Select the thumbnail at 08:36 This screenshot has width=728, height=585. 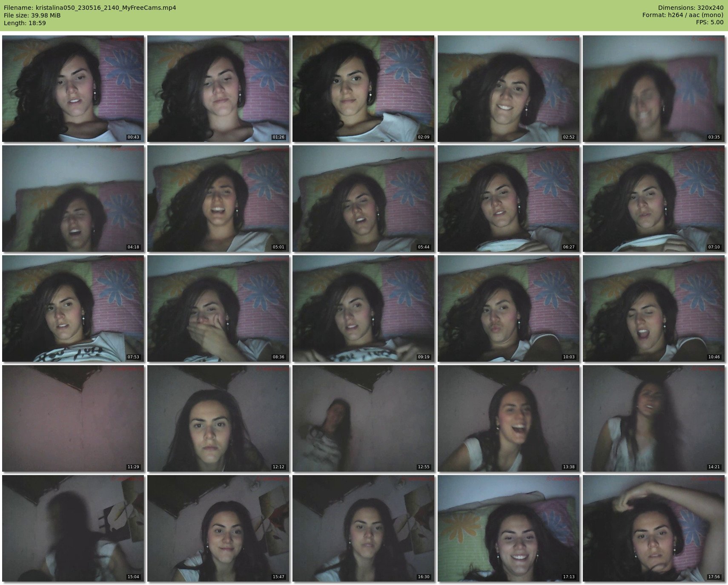[x=218, y=308]
